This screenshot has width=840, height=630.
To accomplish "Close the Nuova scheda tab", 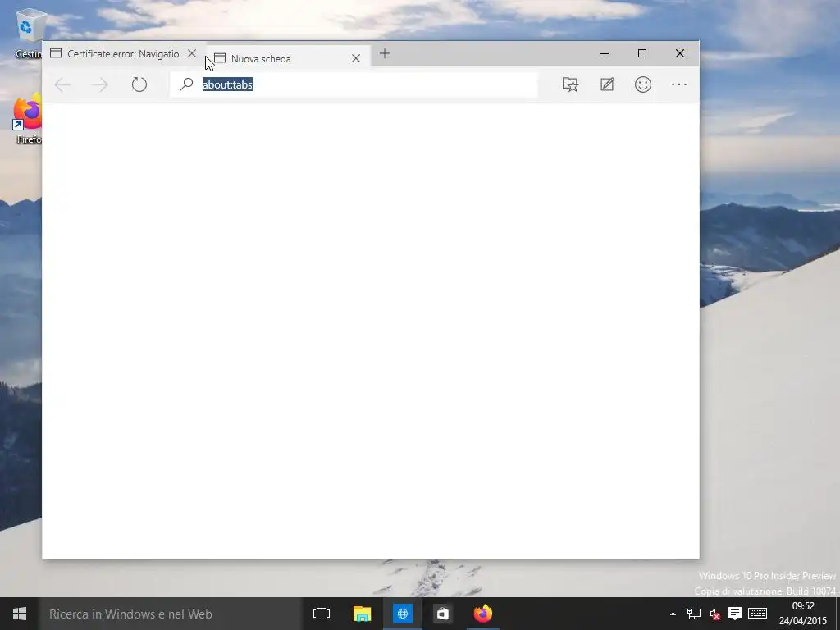I will point(356,58).
